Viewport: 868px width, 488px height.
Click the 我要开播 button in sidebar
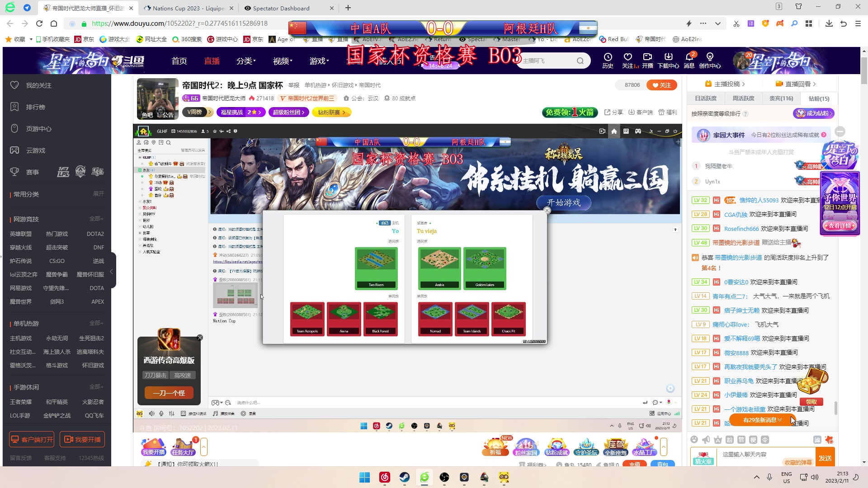point(82,439)
